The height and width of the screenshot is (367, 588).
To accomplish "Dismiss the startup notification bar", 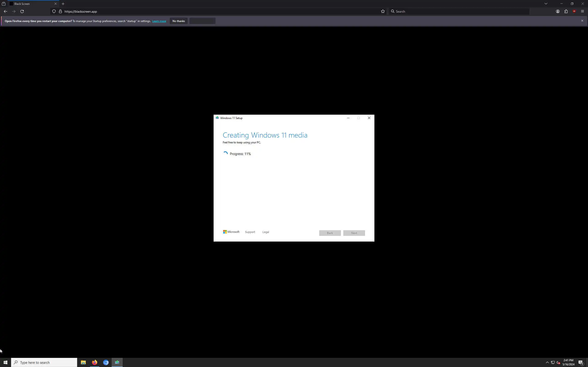I will [582, 21].
